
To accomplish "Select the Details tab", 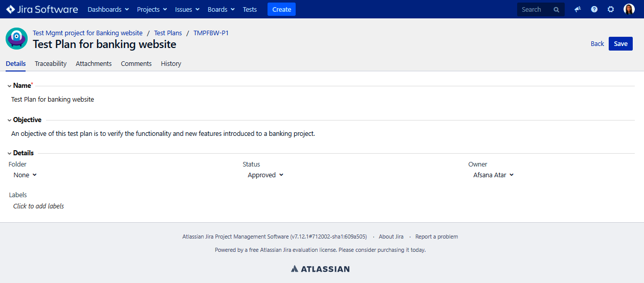I will tap(15, 63).
